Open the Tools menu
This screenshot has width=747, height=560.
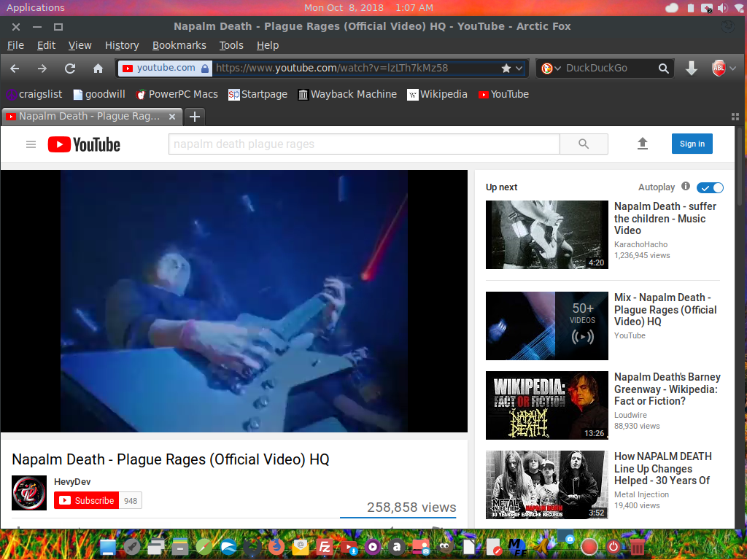(x=231, y=45)
